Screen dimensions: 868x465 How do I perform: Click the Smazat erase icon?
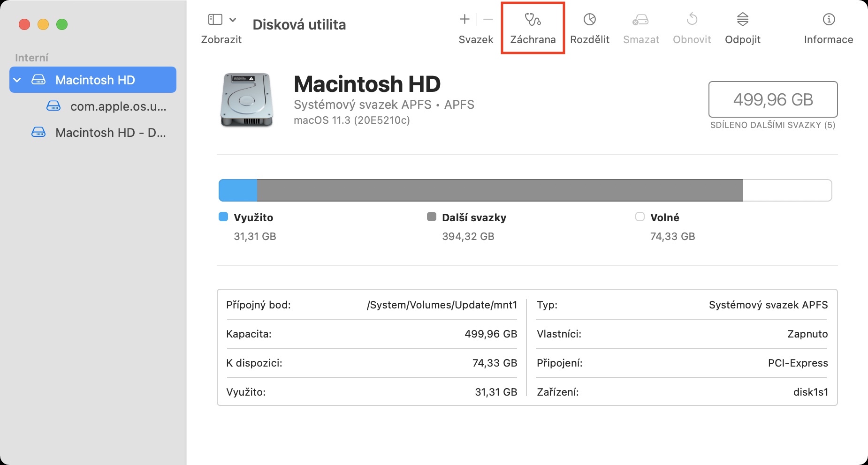point(640,20)
